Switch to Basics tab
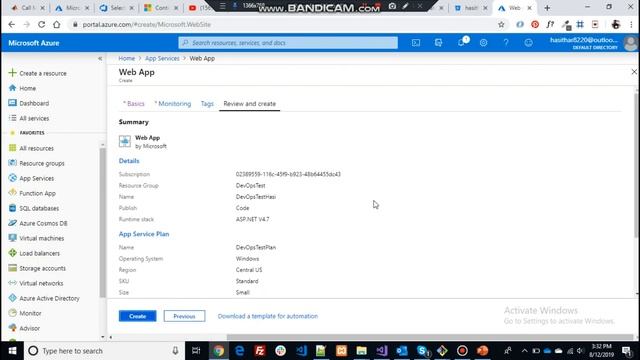Viewport: 640px width, 360px height. click(134, 104)
